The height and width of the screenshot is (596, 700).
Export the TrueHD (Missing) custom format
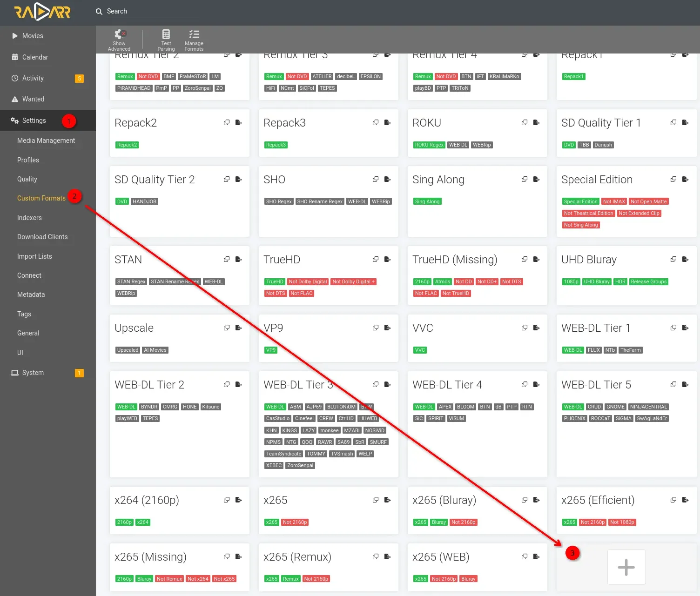click(x=537, y=259)
